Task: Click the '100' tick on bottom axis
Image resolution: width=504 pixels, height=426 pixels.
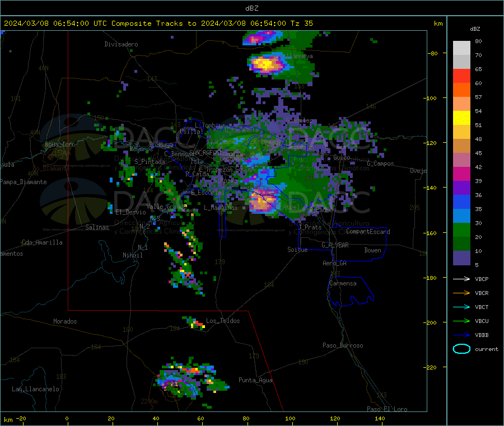Action: click(x=290, y=418)
